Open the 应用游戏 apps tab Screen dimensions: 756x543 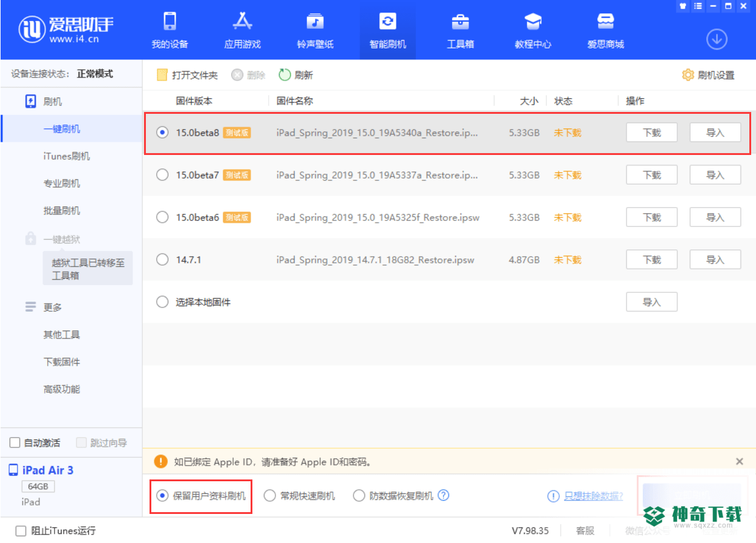(x=242, y=30)
